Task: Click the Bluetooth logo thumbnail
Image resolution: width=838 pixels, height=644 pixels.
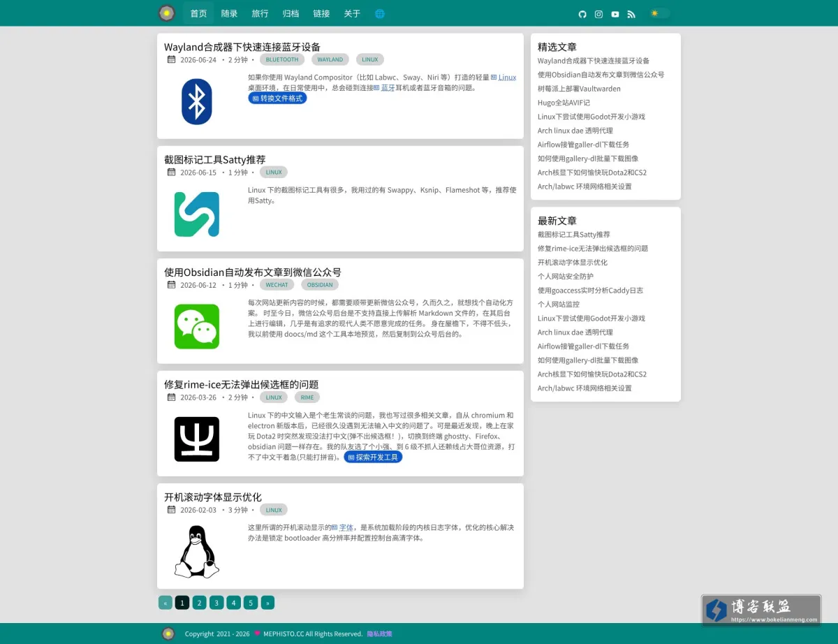Action: point(197,101)
